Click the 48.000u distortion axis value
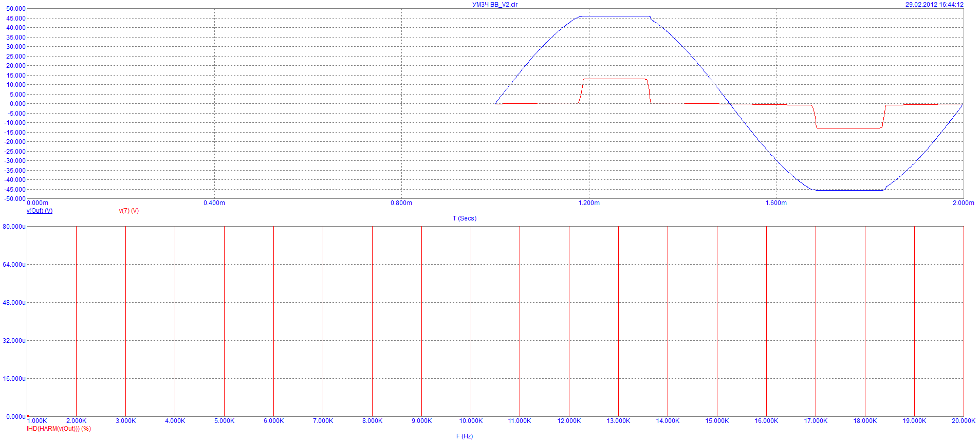Image resolution: width=980 pixels, height=443 pixels. [14, 303]
